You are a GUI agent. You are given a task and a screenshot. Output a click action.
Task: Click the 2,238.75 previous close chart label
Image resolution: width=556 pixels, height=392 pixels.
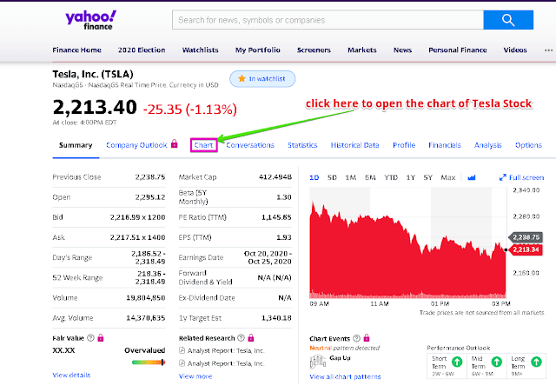click(526, 237)
